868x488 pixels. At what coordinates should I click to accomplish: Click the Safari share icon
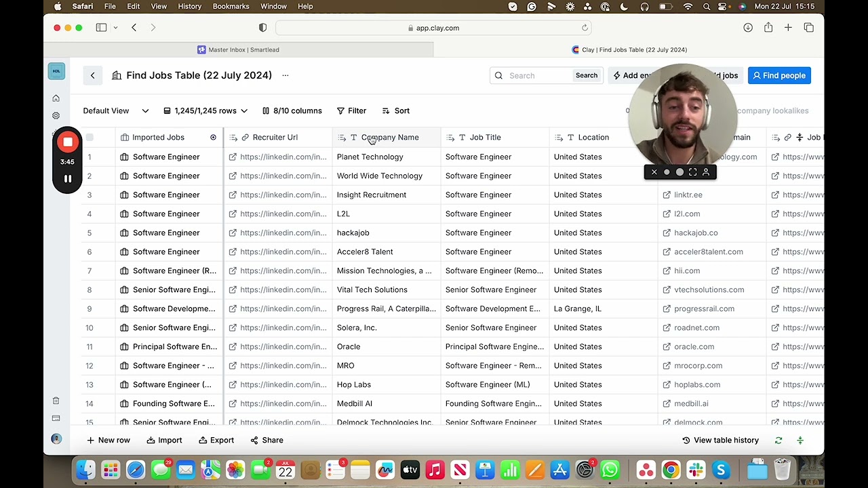[768, 28]
